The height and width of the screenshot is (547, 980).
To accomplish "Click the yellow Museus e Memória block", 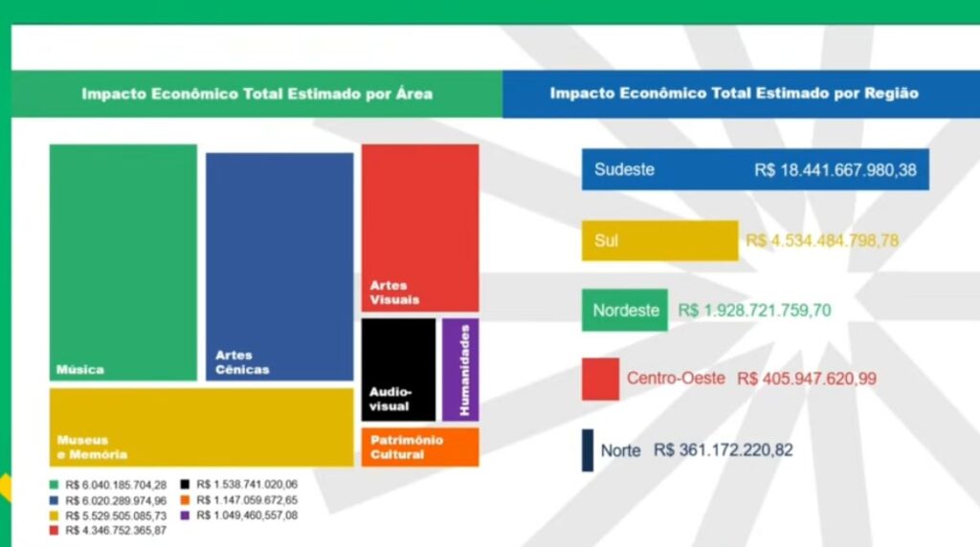I will (x=202, y=427).
